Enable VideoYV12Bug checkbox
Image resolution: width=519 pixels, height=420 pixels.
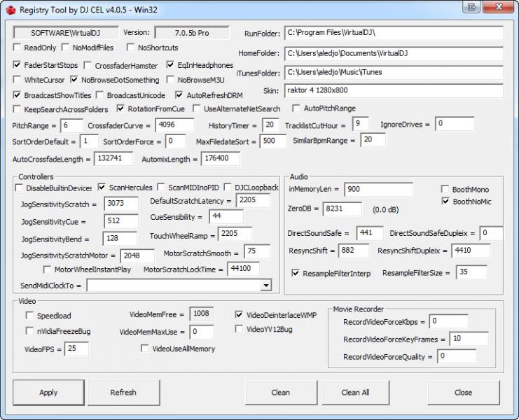[239, 329]
